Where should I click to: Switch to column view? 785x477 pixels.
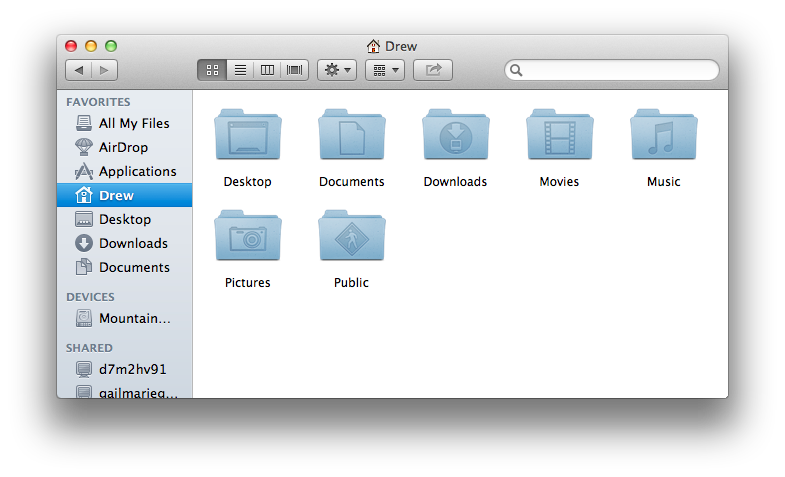(267, 70)
